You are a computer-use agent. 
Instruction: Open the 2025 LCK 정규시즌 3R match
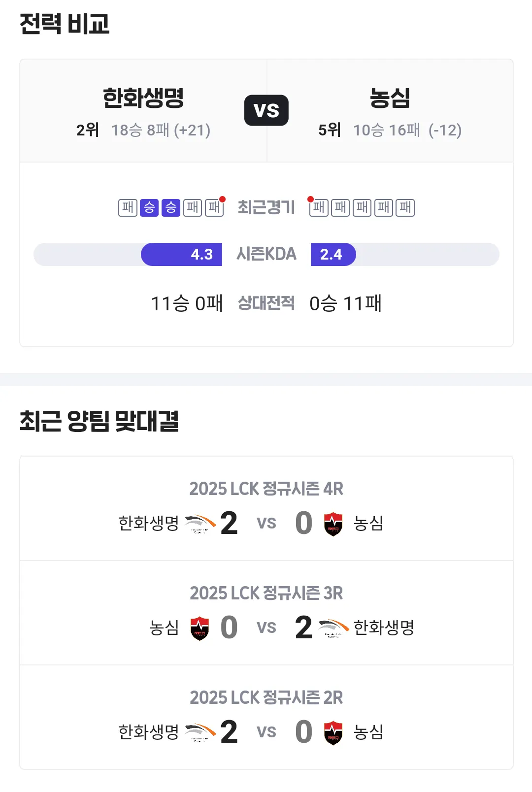pos(266,613)
